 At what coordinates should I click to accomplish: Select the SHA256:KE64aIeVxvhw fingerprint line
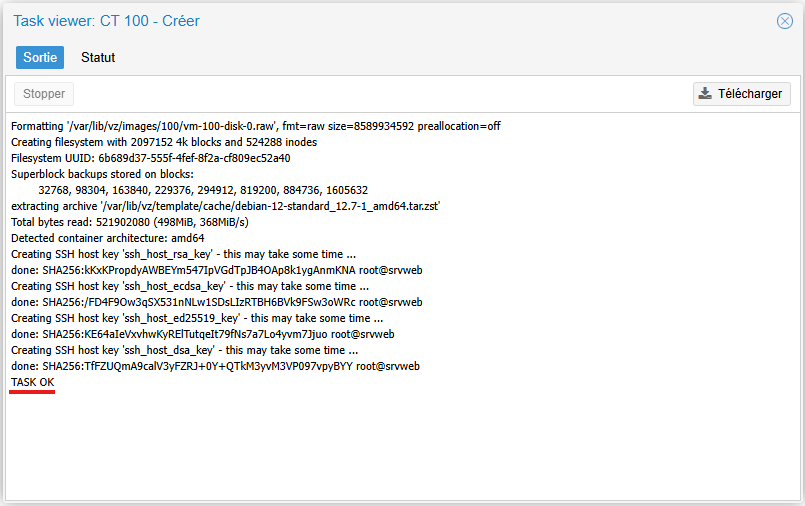click(x=203, y=335)
